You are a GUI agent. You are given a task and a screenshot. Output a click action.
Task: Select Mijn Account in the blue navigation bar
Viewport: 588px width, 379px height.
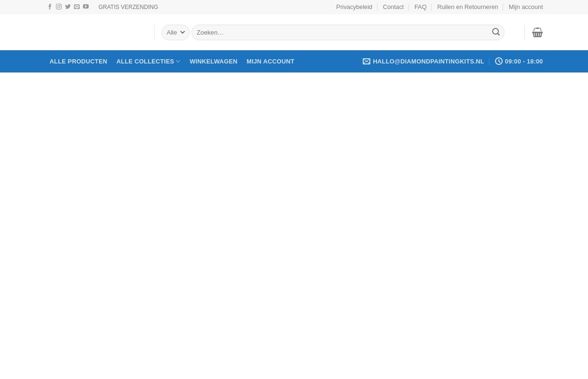tap(270, 61)
